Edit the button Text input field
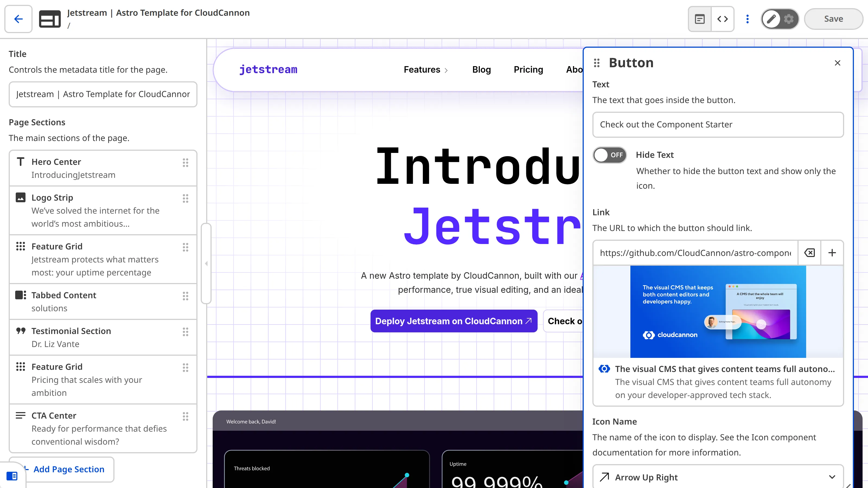Viewport: 868px width, 488px height. point(718,125)
